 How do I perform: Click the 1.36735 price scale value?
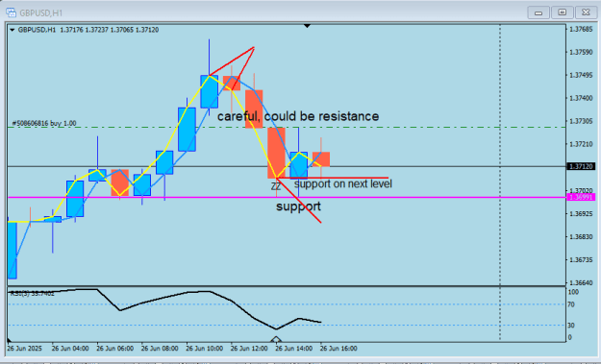(581, 260)
